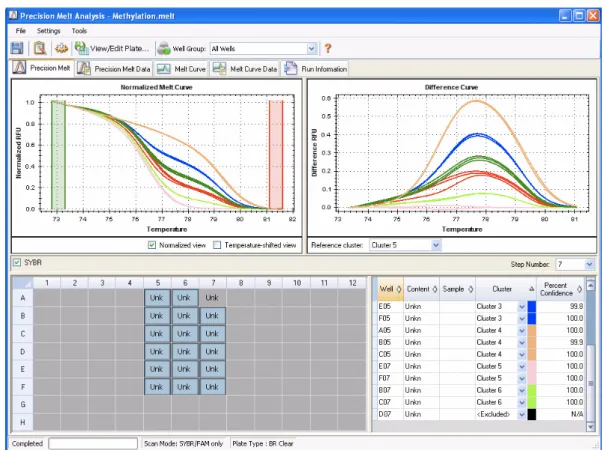Screen dimensions: 604x450
Task: Open cluster dropdown for well E07
Action: [522, 366]
